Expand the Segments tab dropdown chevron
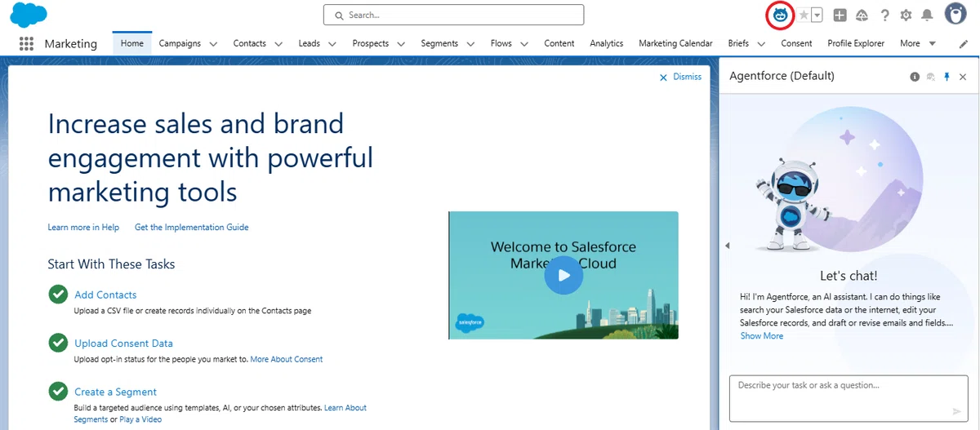Viewport: 980px width, 430px height. (470, 44)
